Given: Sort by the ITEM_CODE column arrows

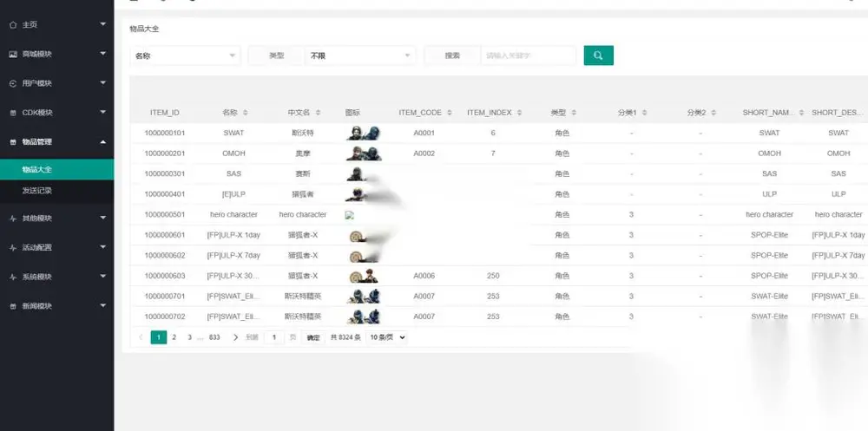Looking at the screenshot, I should coord(450,113).
